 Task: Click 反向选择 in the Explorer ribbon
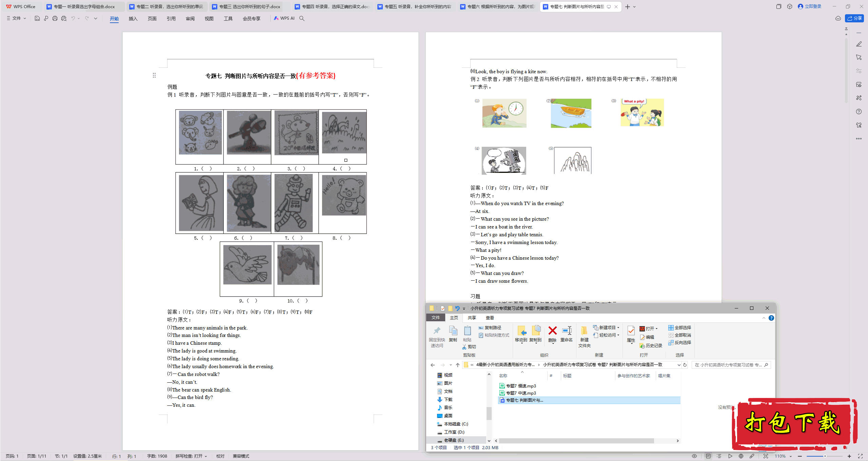[679, 342]
